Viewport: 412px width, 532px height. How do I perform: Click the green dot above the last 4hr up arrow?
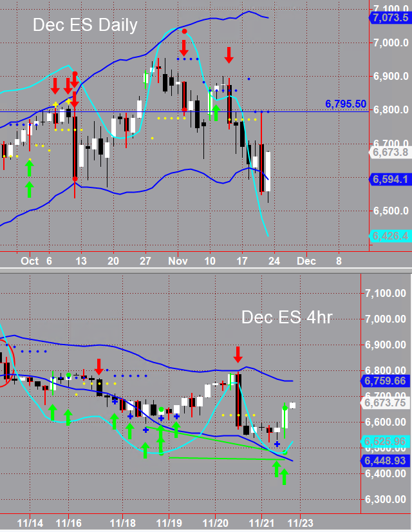[x=285, y=407]
